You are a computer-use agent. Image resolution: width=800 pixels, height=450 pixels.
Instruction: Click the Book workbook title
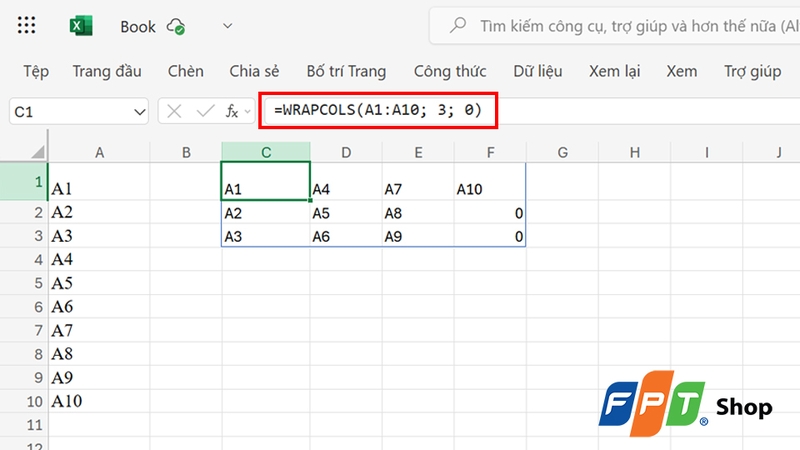point(138,27)
